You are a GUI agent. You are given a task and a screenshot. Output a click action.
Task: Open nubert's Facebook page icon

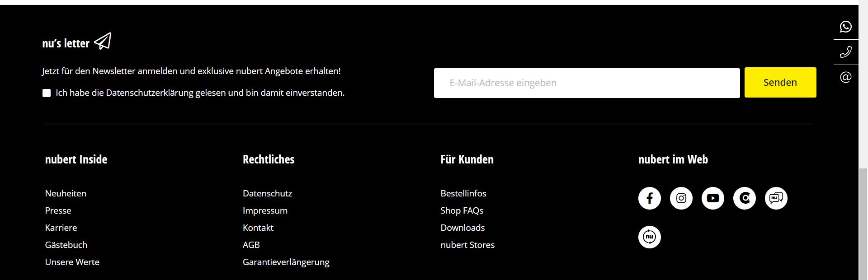(649, 198)
